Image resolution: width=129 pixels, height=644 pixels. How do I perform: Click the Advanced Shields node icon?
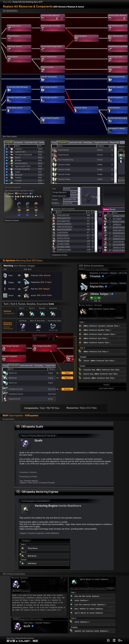point(76,111)
